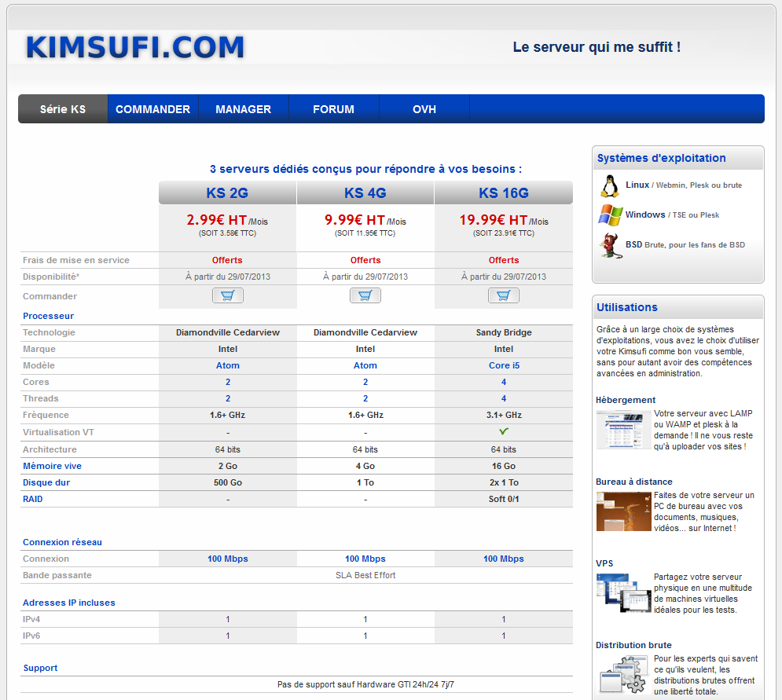Click the SLA Best Effort bandwidth text

(365, 575)
